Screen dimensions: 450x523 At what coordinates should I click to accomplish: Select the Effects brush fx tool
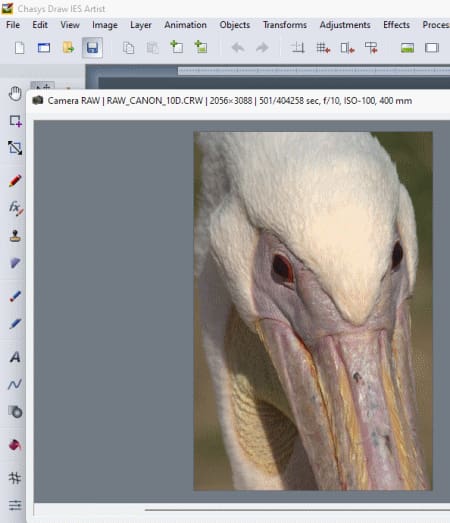(16, 208)
